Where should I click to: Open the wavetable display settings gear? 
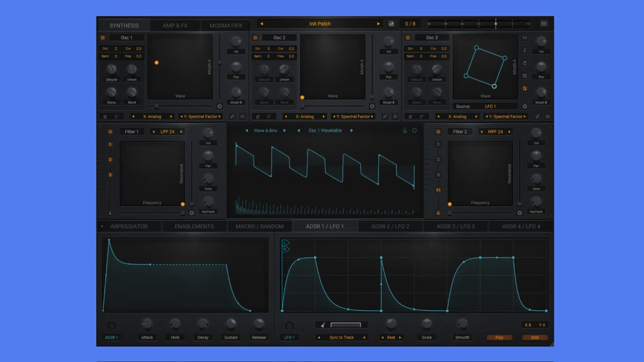click(x=415, y=130)
